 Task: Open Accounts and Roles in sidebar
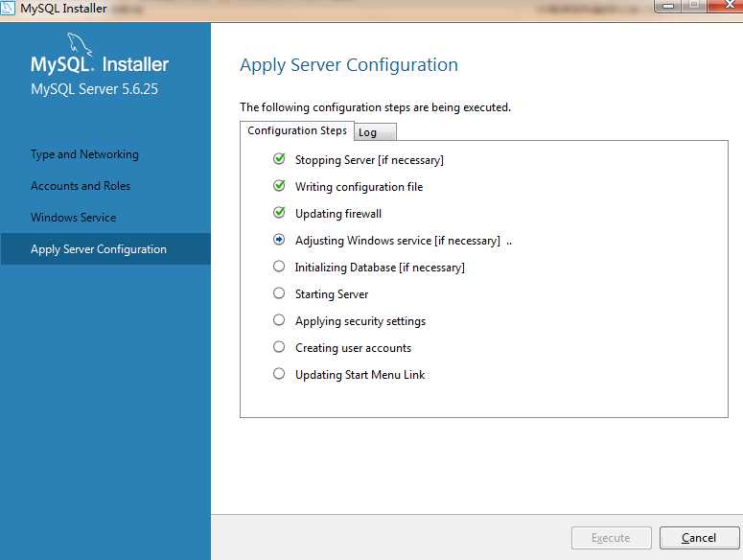click(x=81, y=186)
